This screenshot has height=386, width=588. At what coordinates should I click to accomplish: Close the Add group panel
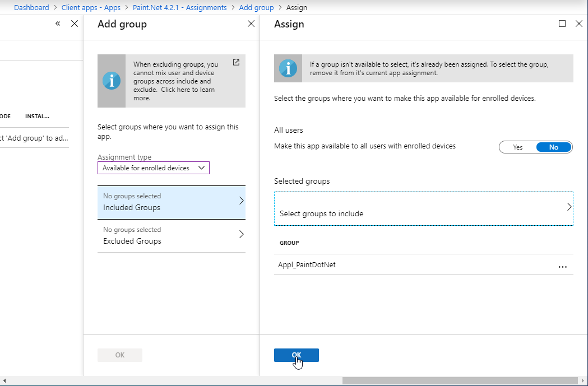coord(251,24)
